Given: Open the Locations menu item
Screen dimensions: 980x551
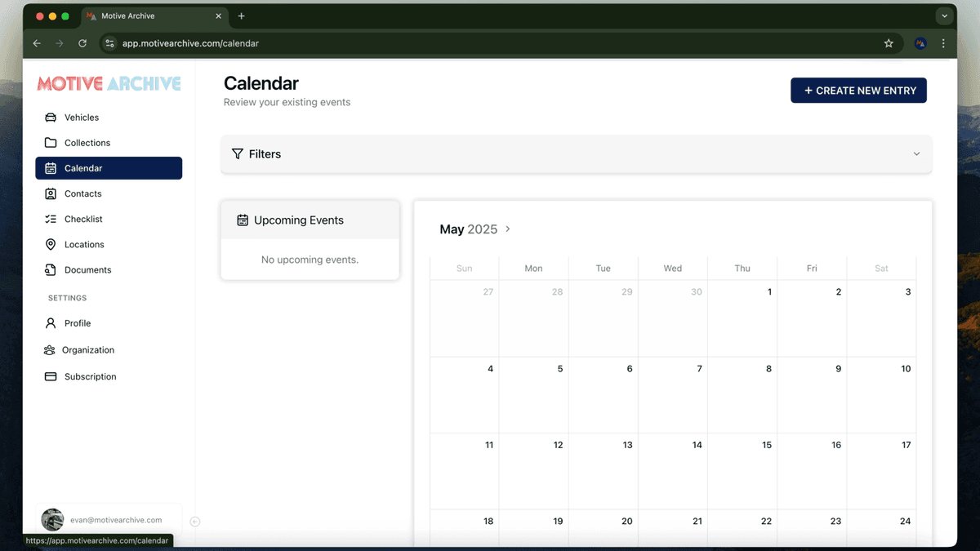Looking at the screenshot, I should (109, 244).
